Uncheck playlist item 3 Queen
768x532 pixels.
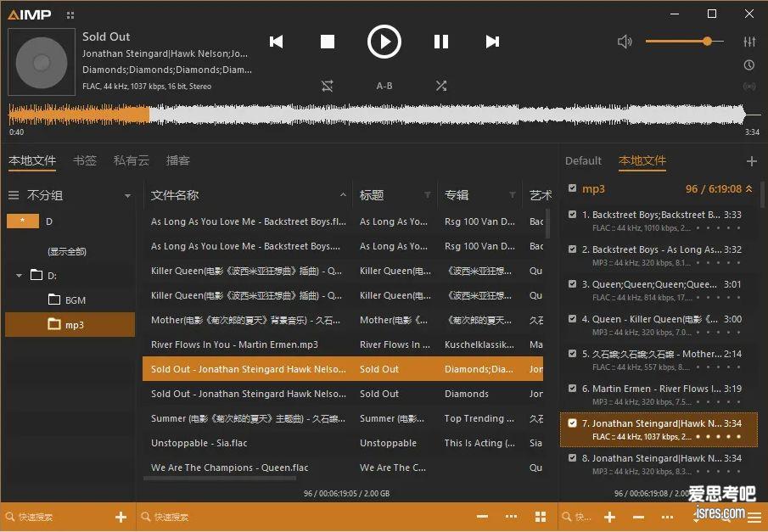[x=572, y=283]
